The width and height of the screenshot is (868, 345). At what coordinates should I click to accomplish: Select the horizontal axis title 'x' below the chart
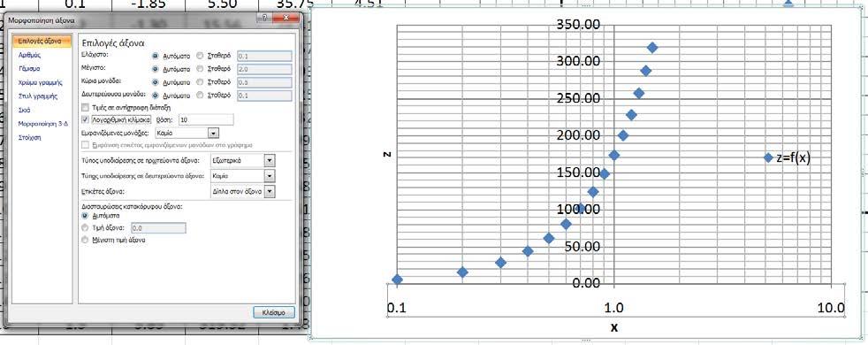tap(614, 327)
